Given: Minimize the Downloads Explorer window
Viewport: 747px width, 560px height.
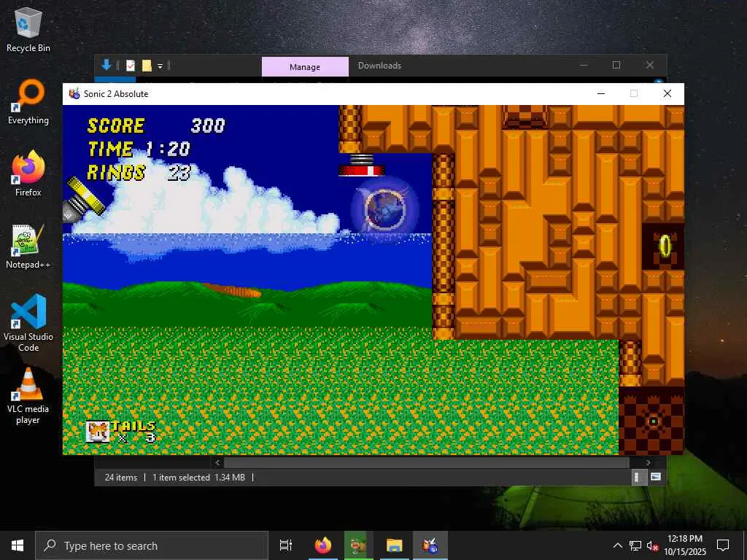Looking at the screenshot, I should click(x=583, y=65).
